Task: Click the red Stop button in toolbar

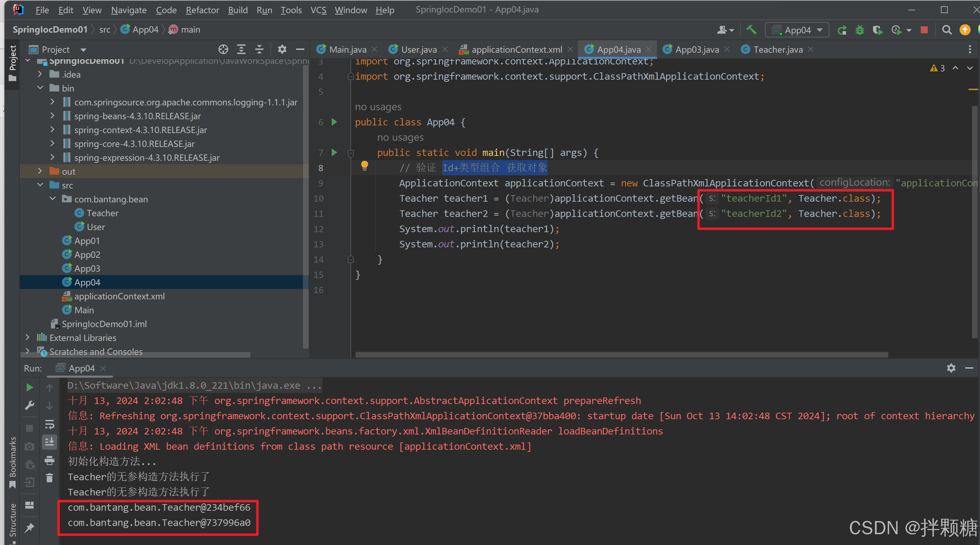Action: click(924, 30)
